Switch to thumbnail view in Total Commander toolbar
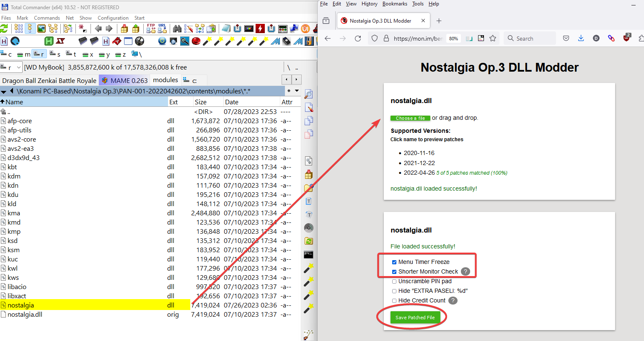 [x=41, y=28]
